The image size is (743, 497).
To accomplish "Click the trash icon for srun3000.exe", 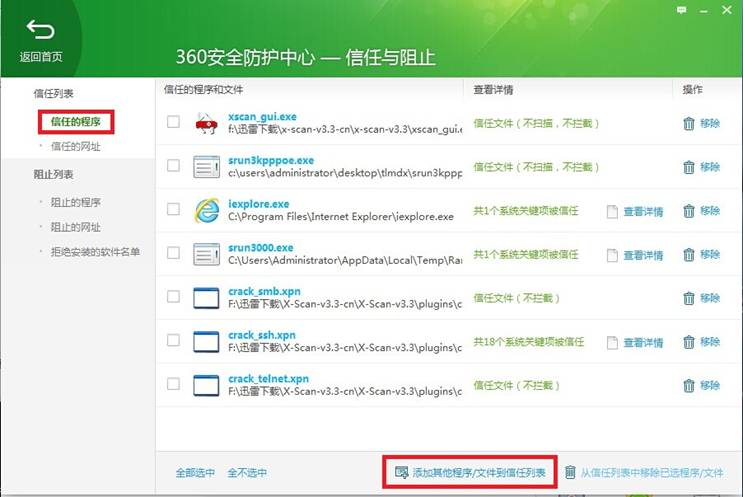I will pyautogui.click(x=689, y=255).
